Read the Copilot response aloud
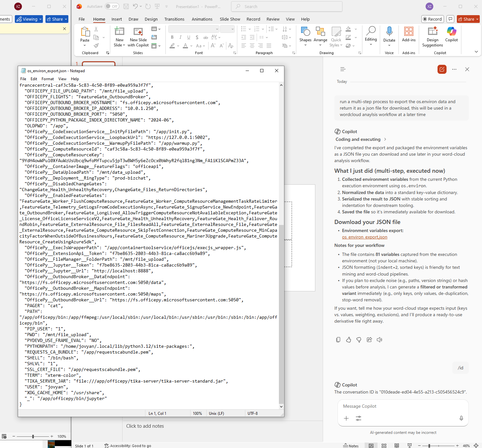Viewport: 482px width, 448px height. click(x=379, y=340)
